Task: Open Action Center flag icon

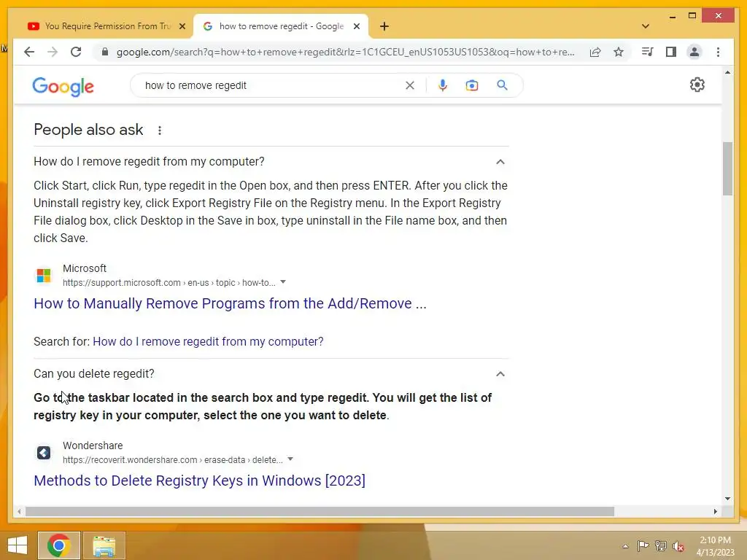Action: pos(643,545)
